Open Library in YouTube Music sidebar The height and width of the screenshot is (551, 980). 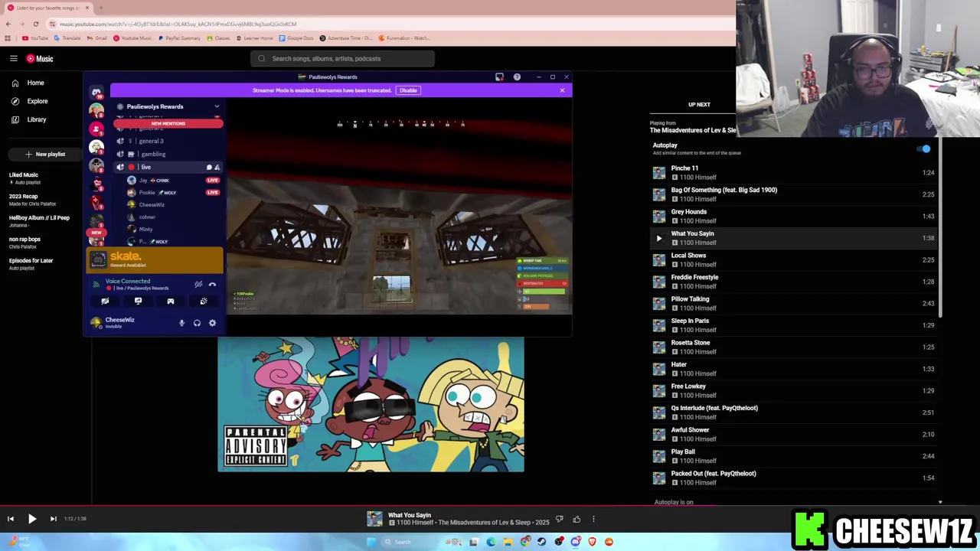pos(28,119)
